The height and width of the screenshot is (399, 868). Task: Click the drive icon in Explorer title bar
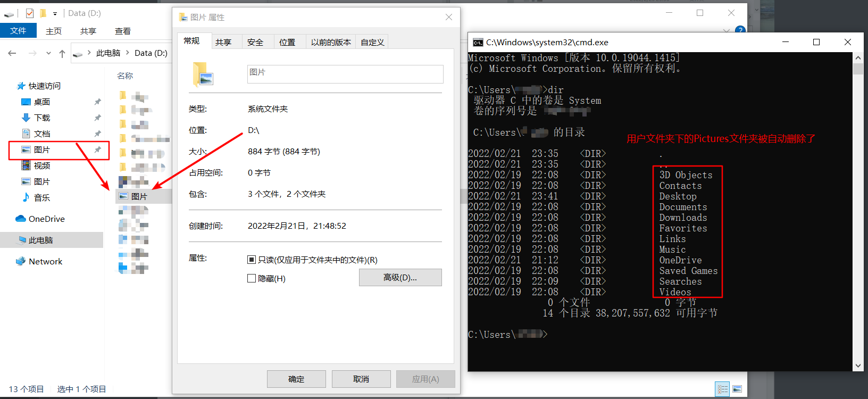pyautogui.click(x=9, y=14)
